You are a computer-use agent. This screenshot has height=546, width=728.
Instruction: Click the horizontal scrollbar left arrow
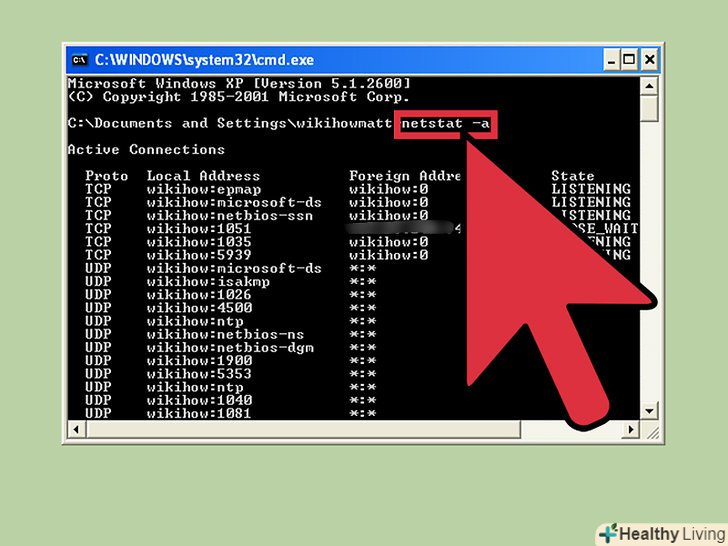coord(76,429)
